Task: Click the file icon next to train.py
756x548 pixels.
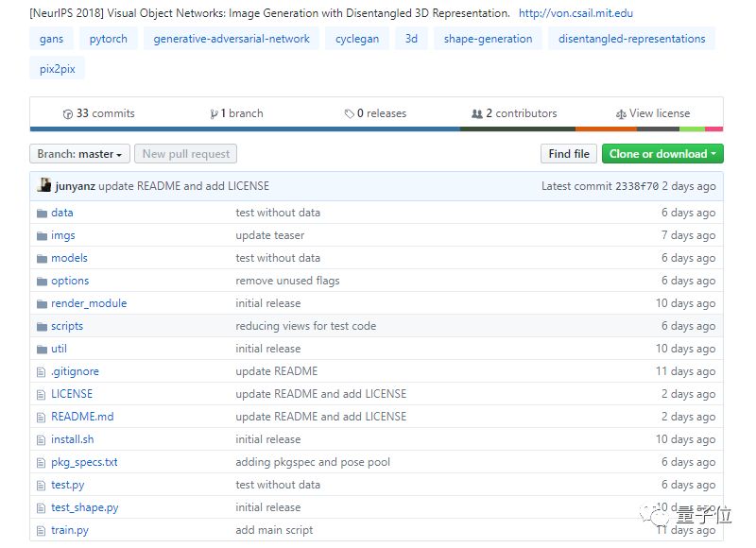Action: (x=42, y=530)
